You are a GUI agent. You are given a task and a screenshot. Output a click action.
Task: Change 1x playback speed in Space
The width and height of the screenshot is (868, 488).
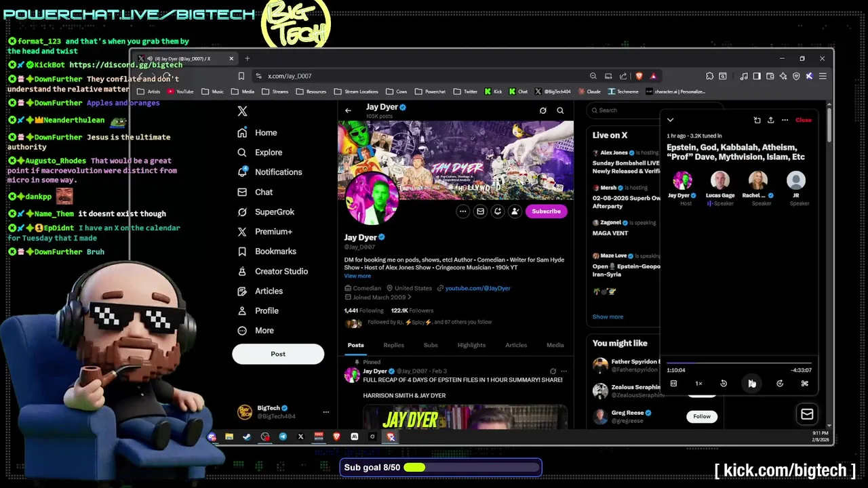tap(698, 384)
